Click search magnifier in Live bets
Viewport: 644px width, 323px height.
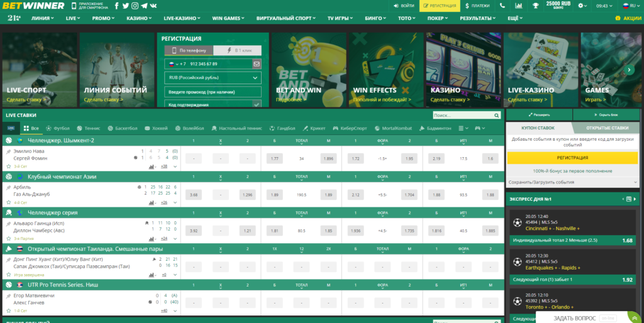click(x=496, y=116)
